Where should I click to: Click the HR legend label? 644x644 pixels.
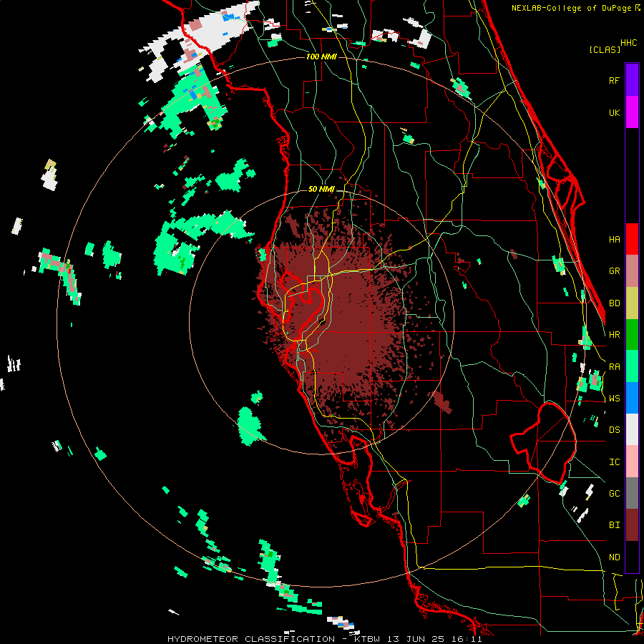click(614, 335)
